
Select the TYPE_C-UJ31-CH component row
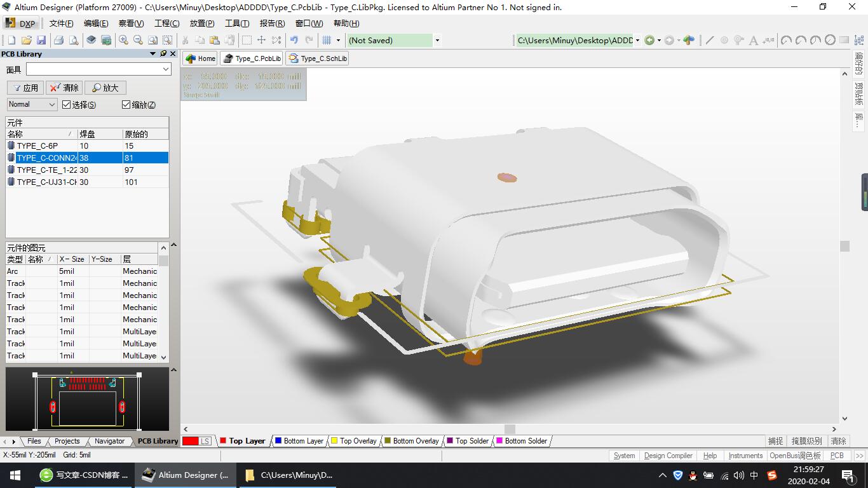pos(87,182)
